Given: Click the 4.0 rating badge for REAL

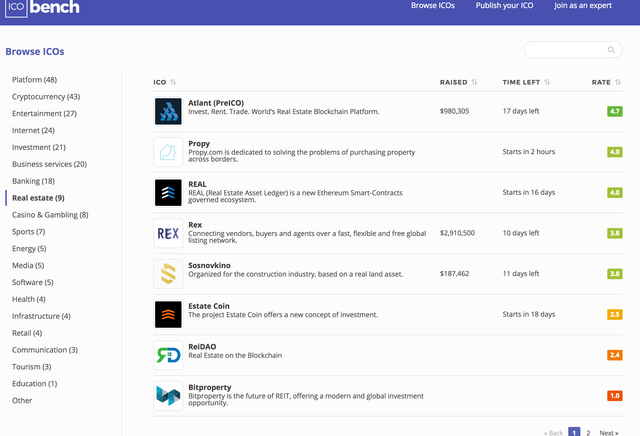Looking at the screenshot, I should 615,192.
